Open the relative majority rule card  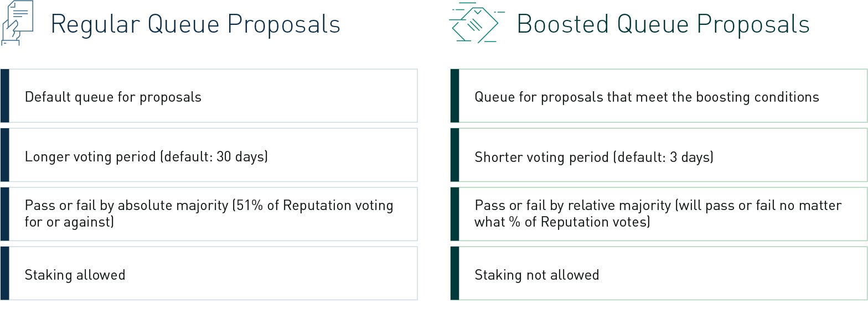coord(663,214)
